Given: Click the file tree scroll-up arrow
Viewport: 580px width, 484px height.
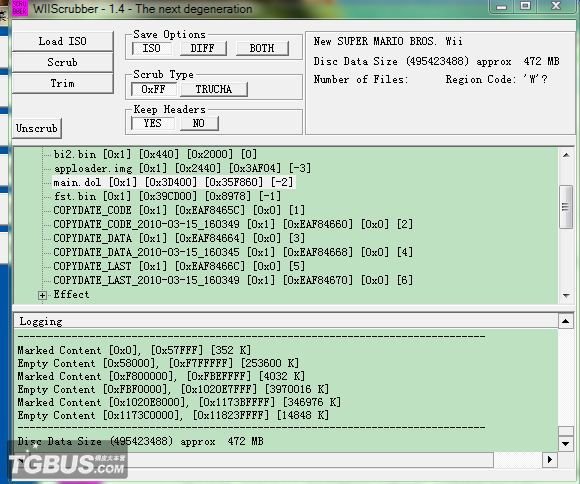Looking at the screenshot, I should [566, 155].
